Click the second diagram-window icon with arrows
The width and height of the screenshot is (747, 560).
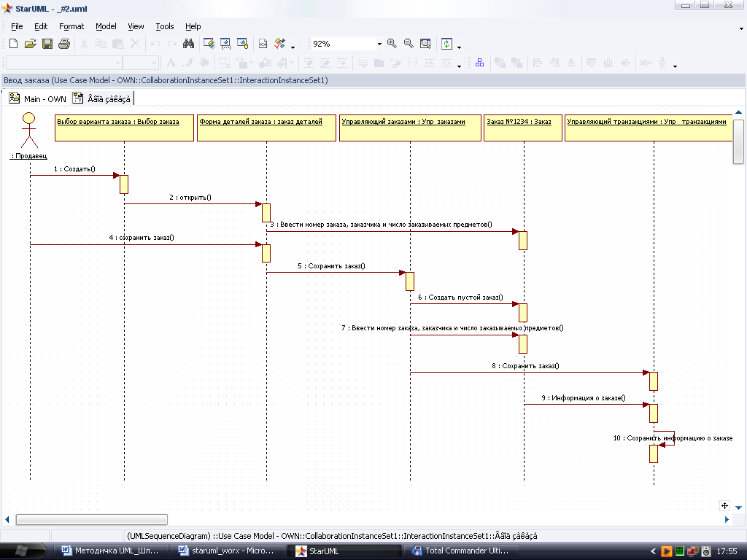[225, 44]
